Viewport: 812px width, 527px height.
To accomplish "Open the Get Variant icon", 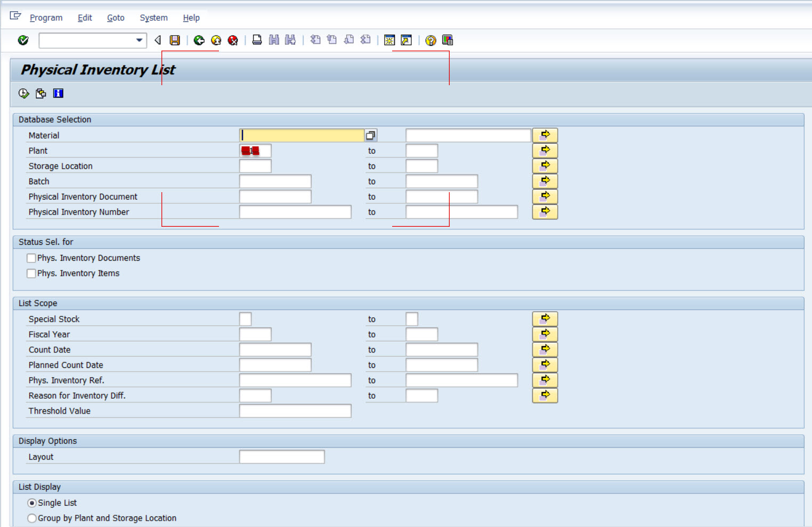I will (40, 93).
